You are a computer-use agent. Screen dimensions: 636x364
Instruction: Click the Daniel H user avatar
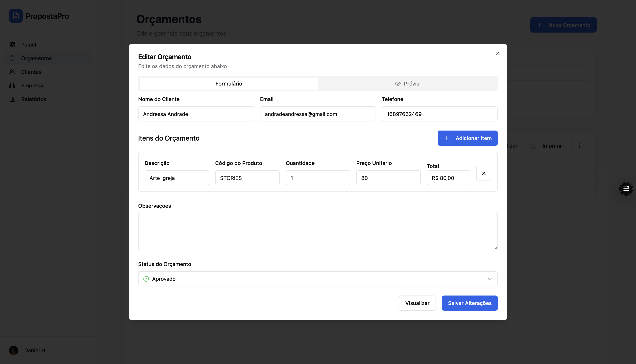14,350
